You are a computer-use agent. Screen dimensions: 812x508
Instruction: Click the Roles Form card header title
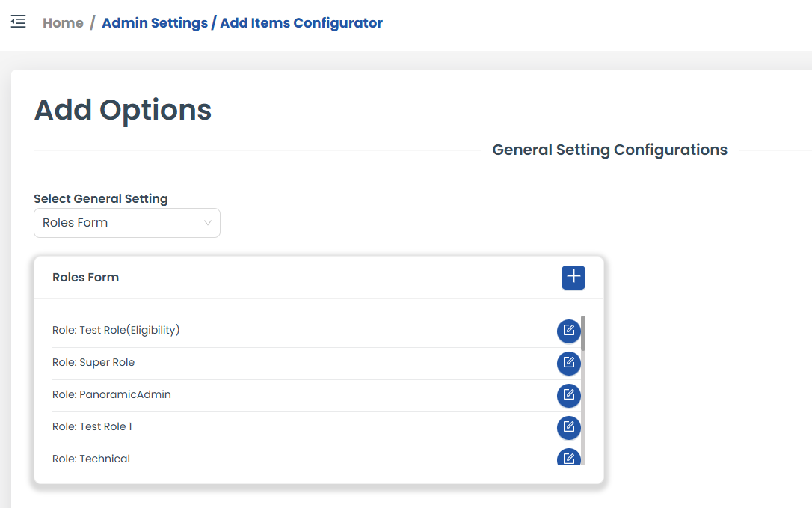click(x=85, y=277)
